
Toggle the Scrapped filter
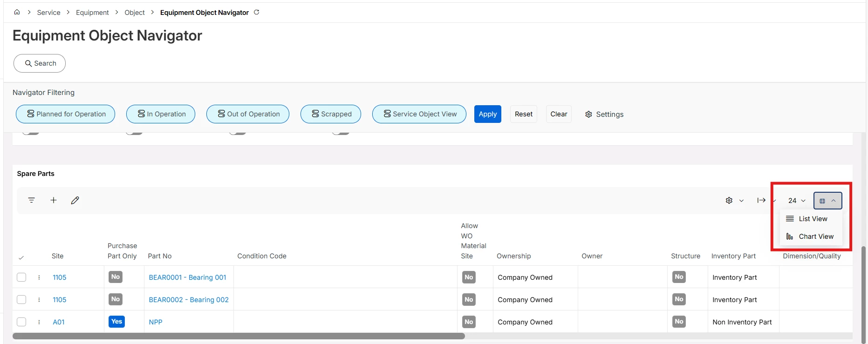click(331, 114)
